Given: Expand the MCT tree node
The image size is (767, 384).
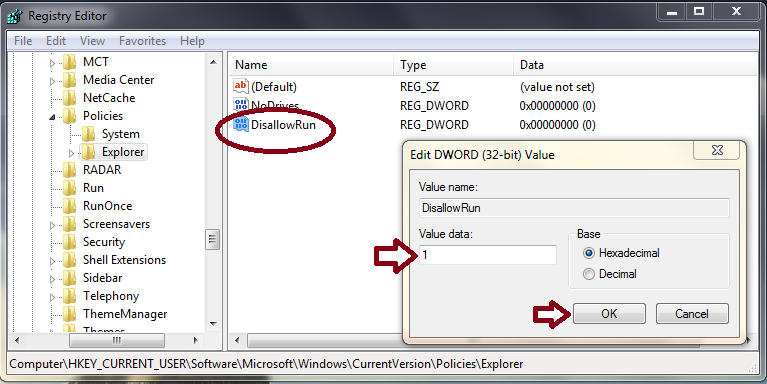Looking at the screenshot, I should 53,63.
